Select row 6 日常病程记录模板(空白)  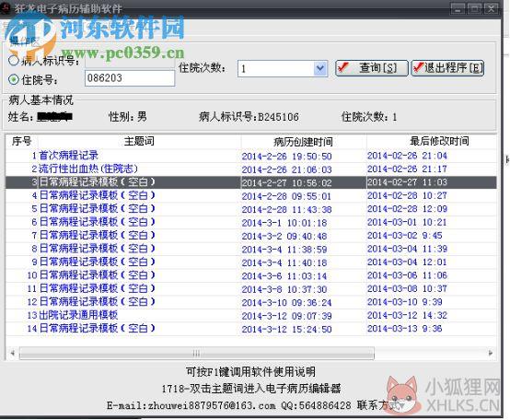250,222
